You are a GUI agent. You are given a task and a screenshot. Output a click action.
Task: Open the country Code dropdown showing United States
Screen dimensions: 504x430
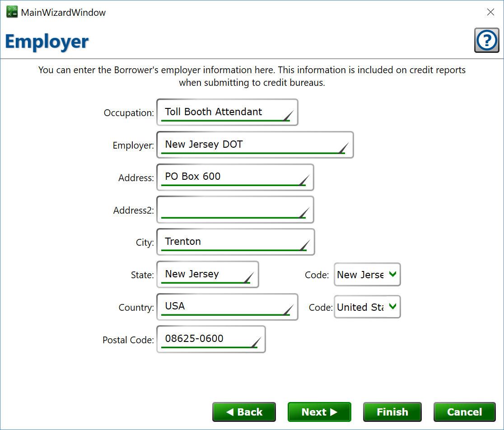[x=367, y=307]
